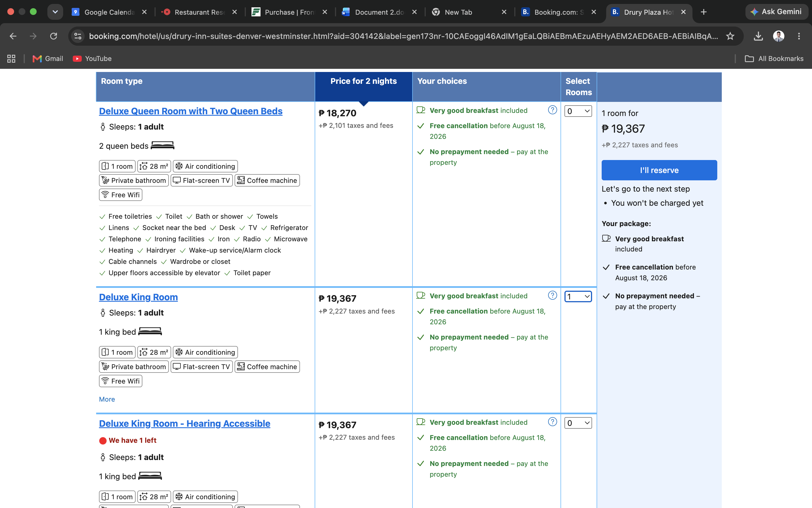Screen dimensions: 812x508
Task: Click the ₱ 19,367 total in the reservation summary
Action: (623, 129)
